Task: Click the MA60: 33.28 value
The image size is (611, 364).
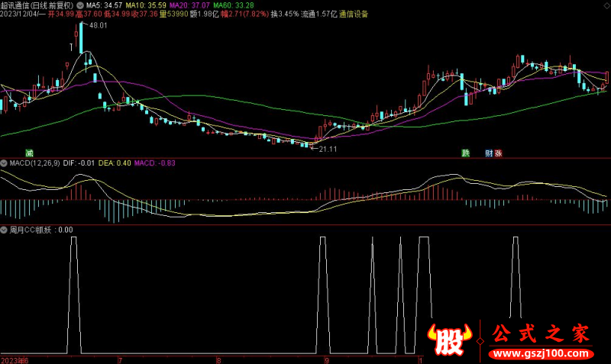Action: pos(234,5)
